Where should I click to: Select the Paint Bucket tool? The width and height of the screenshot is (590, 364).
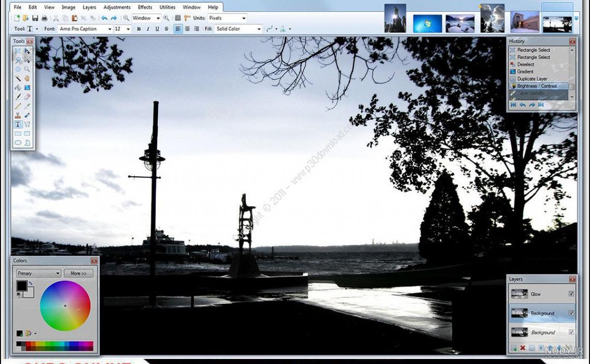coord(18,87)
